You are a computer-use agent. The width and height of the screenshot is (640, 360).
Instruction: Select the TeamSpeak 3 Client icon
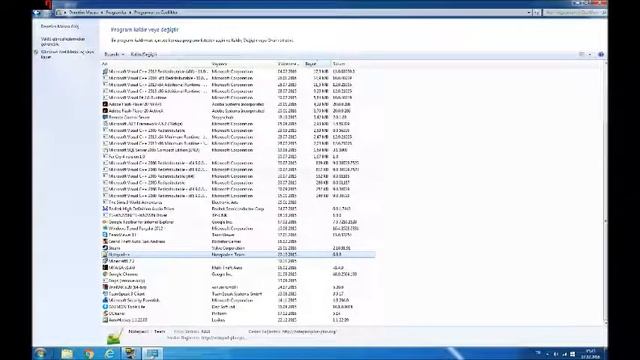pos(105,293)
